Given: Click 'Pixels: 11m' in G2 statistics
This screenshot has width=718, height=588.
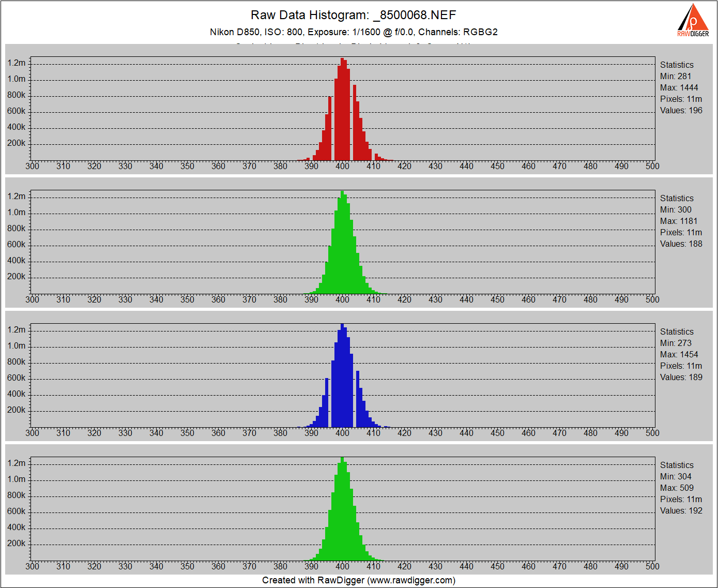Looking at the screenshot, I should [x=681, y=499].
